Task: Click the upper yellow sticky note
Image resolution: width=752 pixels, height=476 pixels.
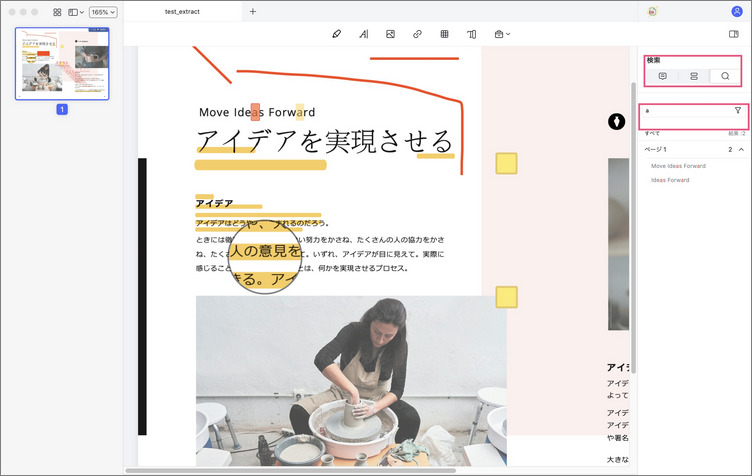Action: 506,163
